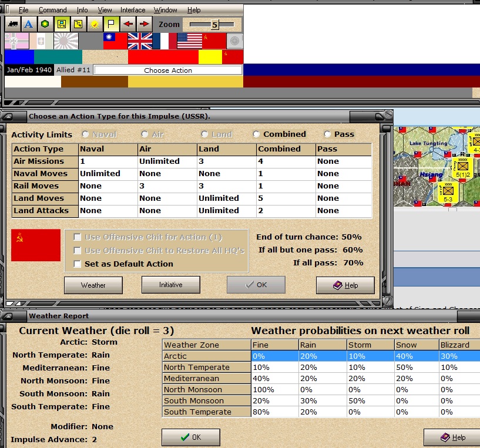Image resolution: width=480 pixels, height=448 pixels.
Task: Click the green hexagon toolbar icon
Action: pyautogui.click(x=45, y=24)
